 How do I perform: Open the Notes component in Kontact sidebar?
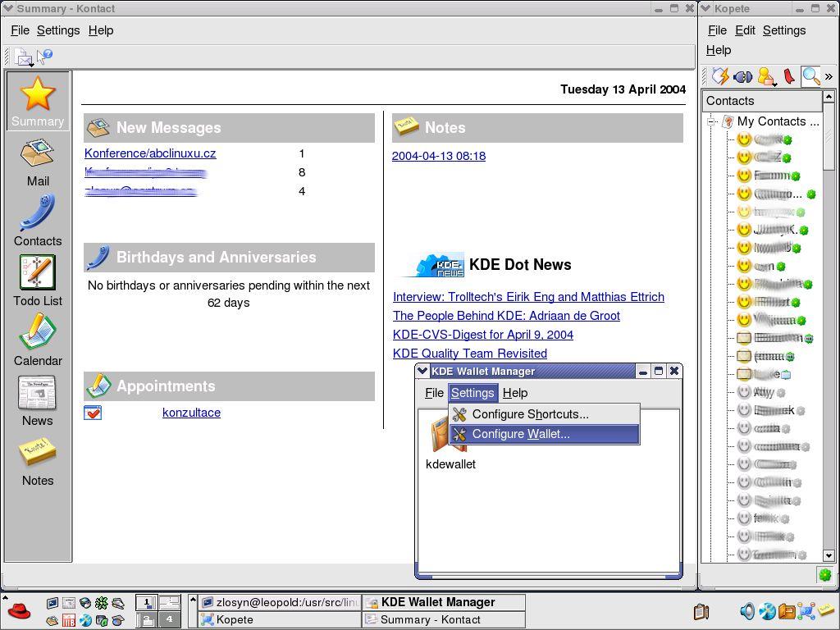pos(38,461)
